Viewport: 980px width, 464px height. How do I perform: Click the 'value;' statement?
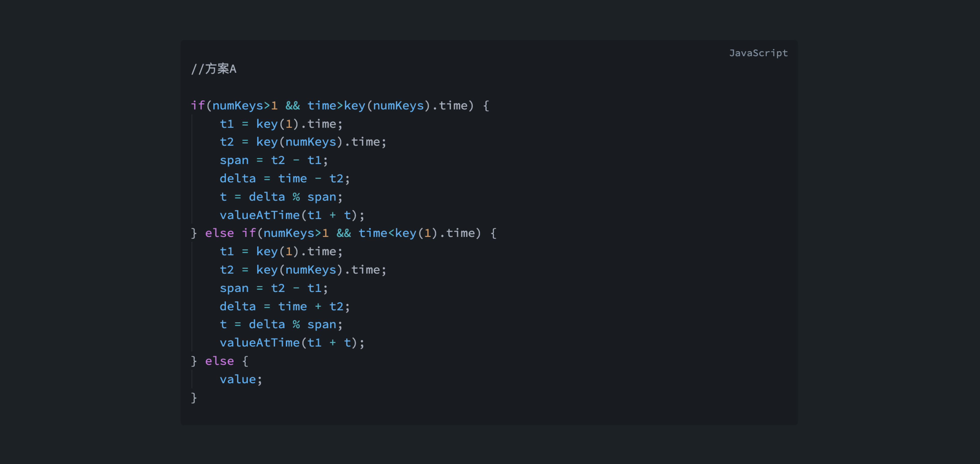click(241, 379)
